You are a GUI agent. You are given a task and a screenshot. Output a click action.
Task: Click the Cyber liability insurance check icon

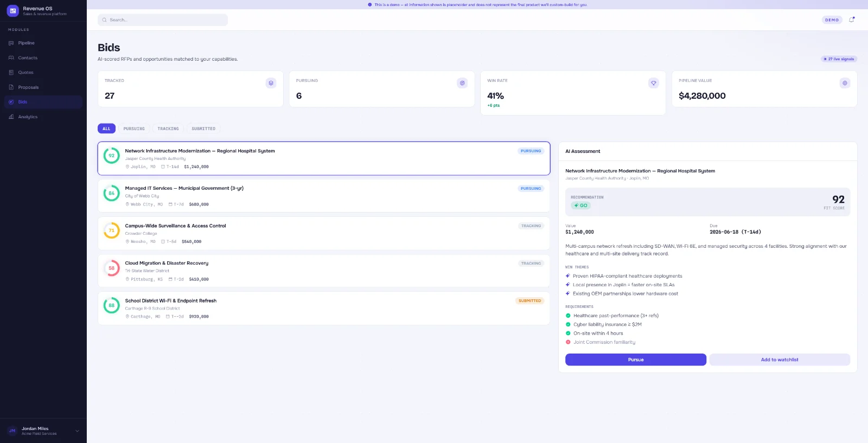click(568, 324)
